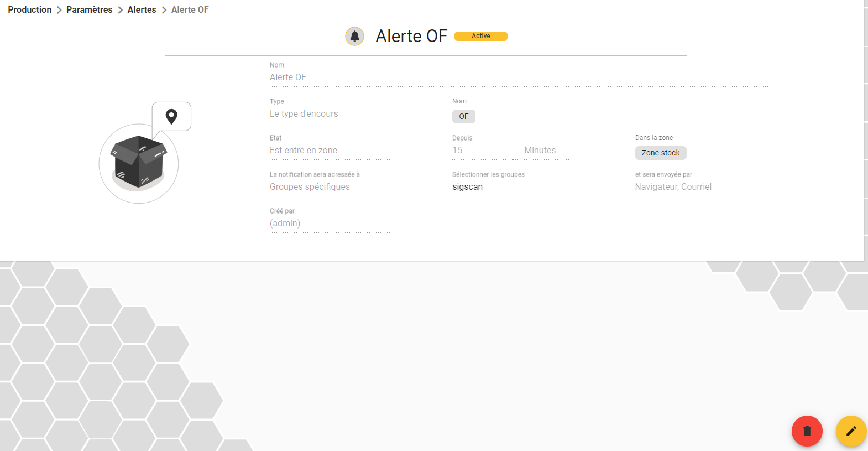Open the Type dropdown showing Le type d'encours

coord(330,114)
